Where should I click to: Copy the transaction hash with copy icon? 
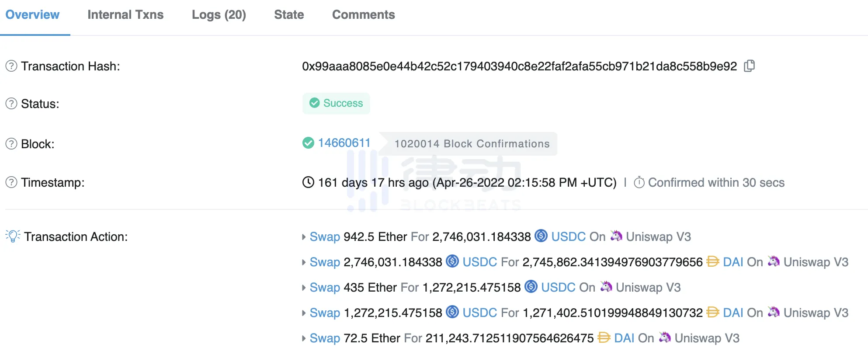(749, 66)
